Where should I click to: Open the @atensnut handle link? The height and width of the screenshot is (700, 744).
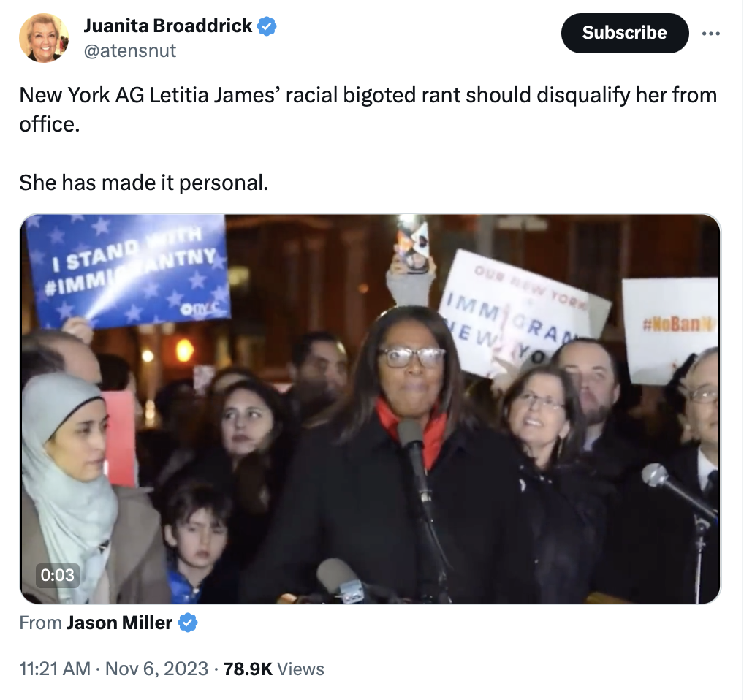pos(130,50)
